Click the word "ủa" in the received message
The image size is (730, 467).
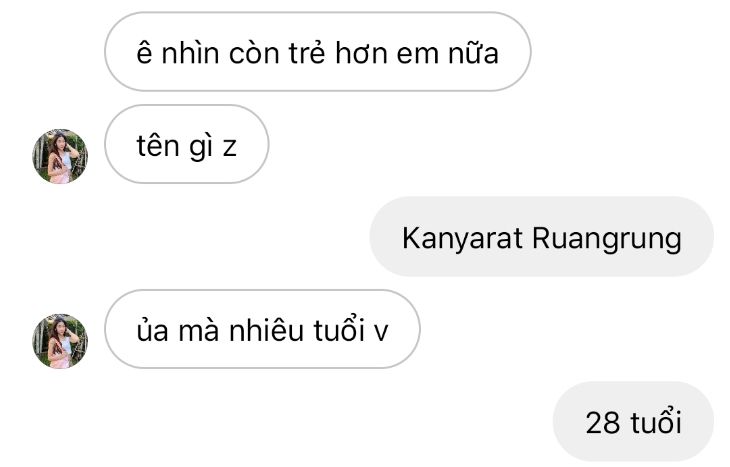click(x=152, y=330)
